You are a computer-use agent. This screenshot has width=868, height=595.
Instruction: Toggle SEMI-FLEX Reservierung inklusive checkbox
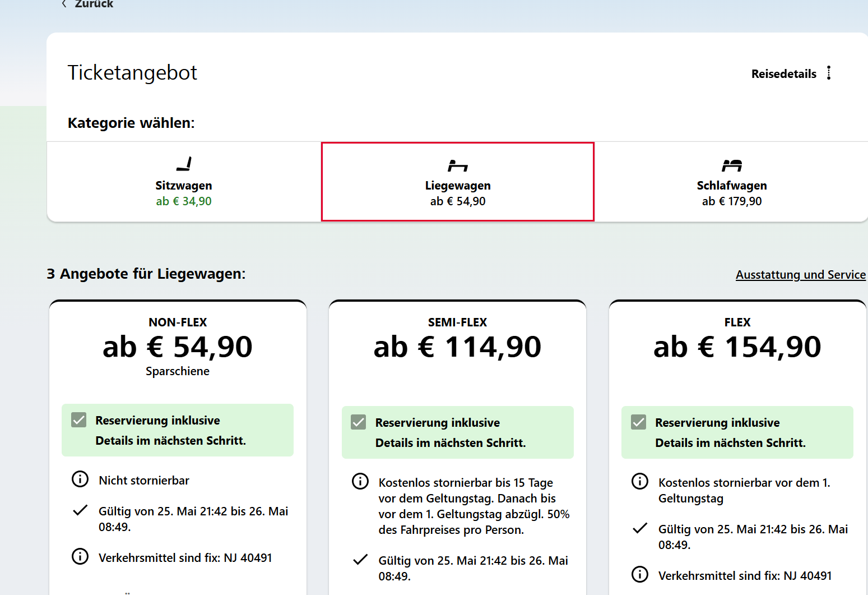359,422
